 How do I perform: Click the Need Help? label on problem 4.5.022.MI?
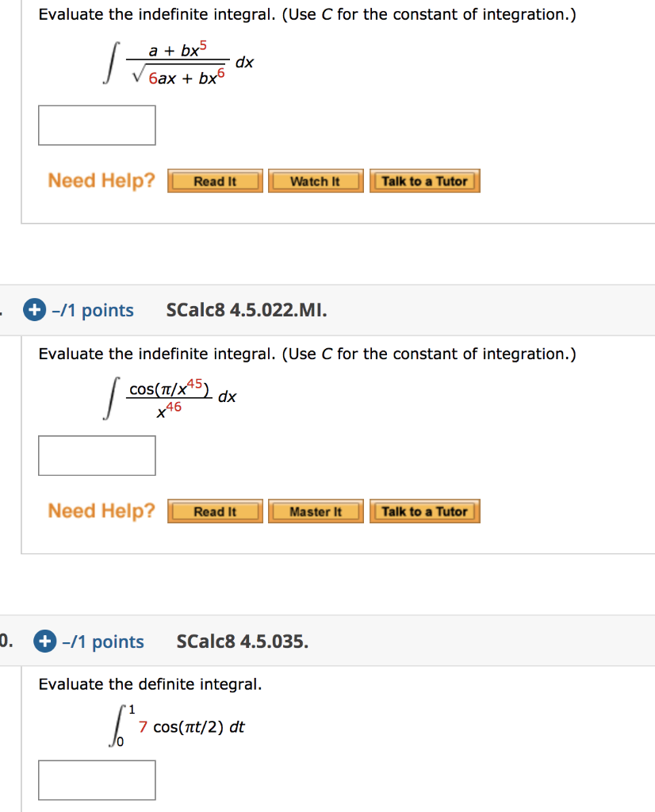100,511
